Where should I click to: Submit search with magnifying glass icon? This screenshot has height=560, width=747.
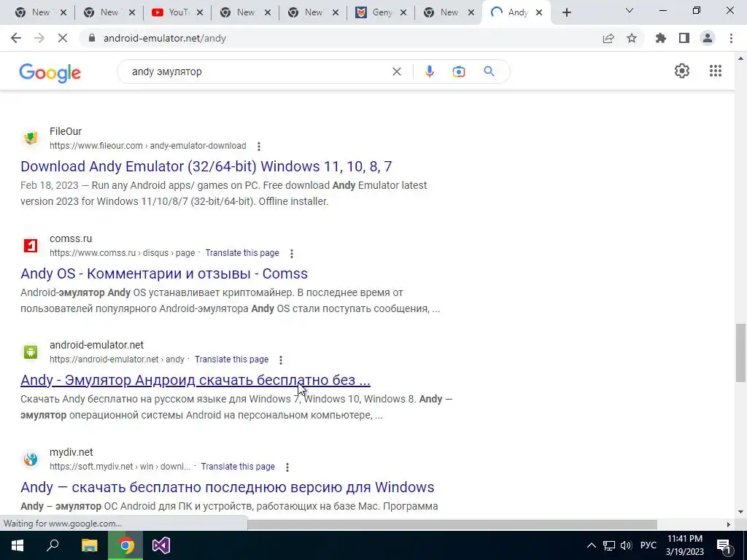coord(489,71)
